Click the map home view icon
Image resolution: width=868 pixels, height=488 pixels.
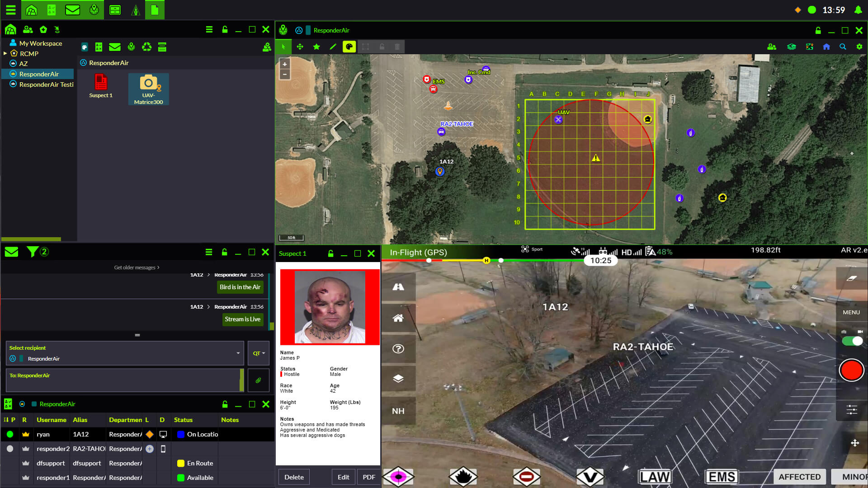pyautogui.click(x=826, y=47)
